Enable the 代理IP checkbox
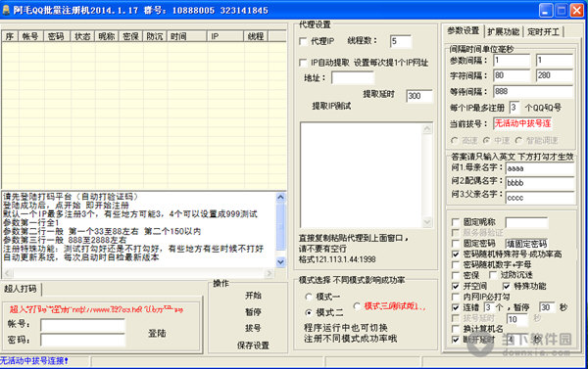Screen dimensions: 588x369 (303, 41)
